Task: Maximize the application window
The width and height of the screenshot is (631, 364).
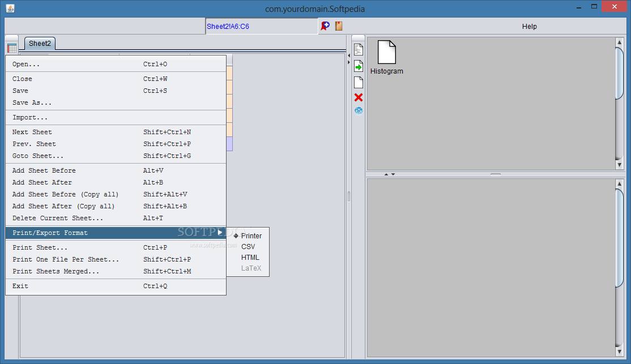Action: [594, 6]
